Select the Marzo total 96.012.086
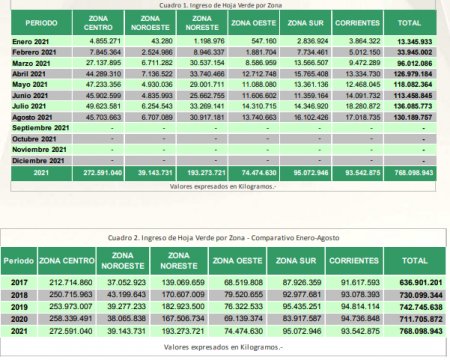Viewport: 450px width, 360px height. tap(414, 63)
